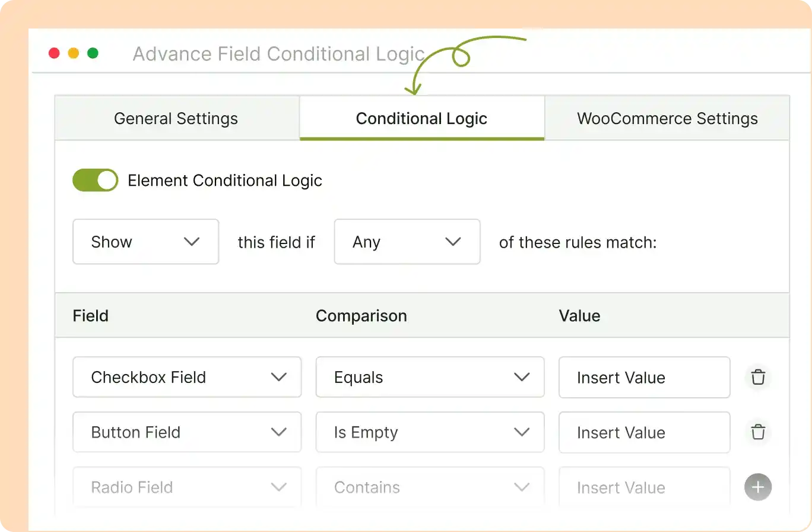Click the yellow minimize dot
Viewport: 812px width, 532px height.
[x=74, y=53]
